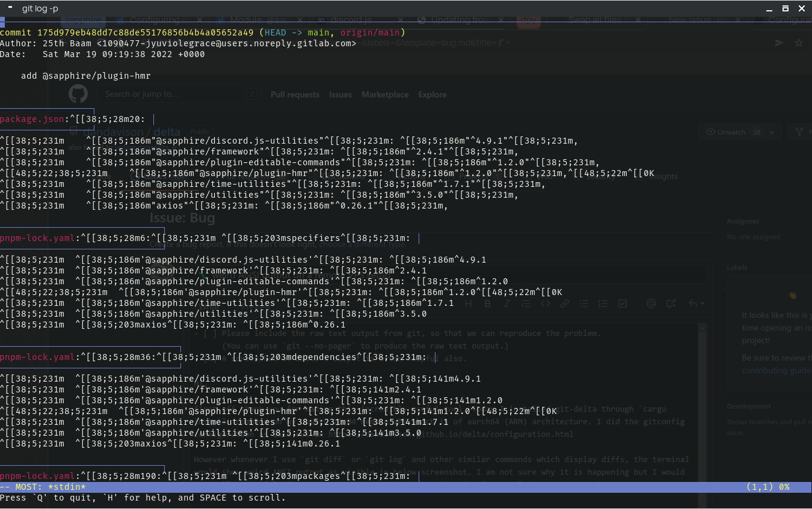This screenshot has width=812, height=509.
Task: Open the @ mention picker
Action: (651, 303)
